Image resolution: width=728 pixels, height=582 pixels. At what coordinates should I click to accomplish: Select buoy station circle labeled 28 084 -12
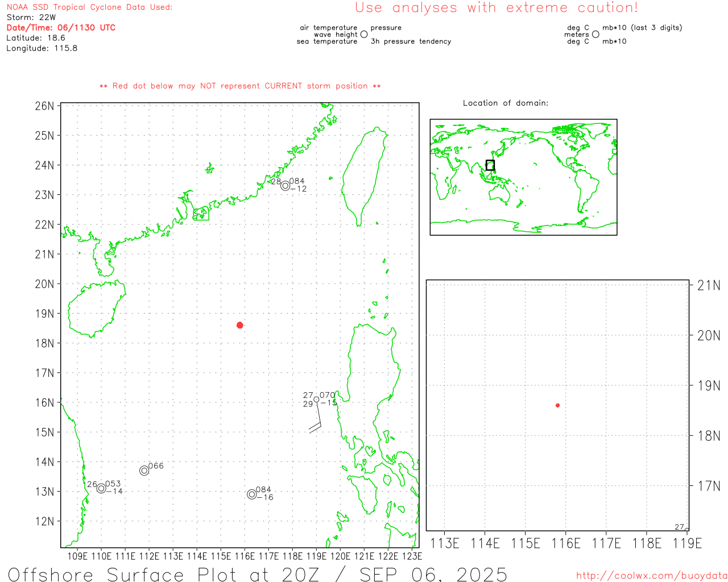pyautogui.click(x=286, y=186)
